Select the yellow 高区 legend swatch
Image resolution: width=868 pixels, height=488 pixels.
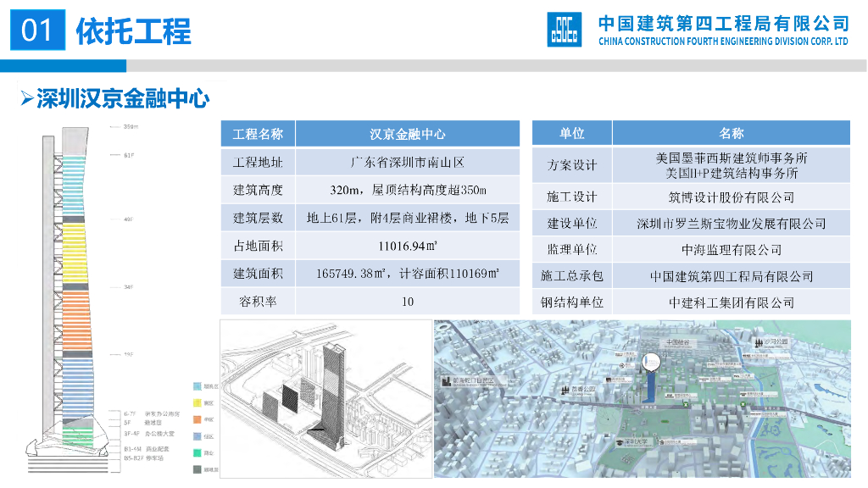198,402
